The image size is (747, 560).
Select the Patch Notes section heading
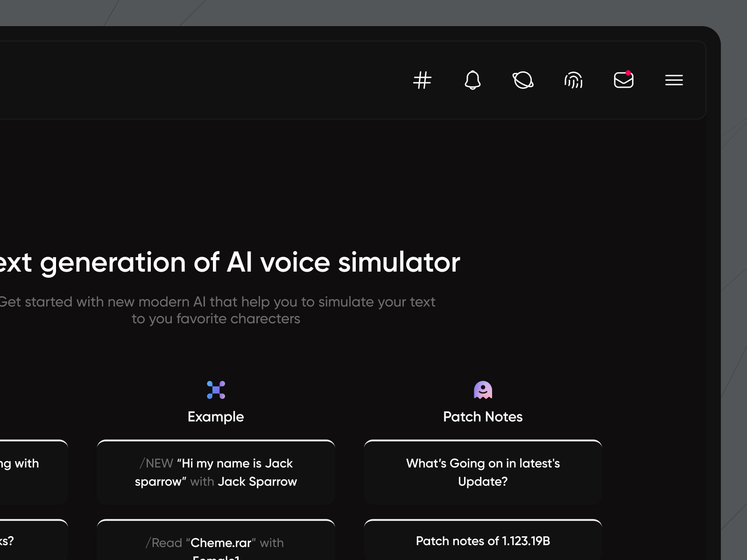(483, 417)
